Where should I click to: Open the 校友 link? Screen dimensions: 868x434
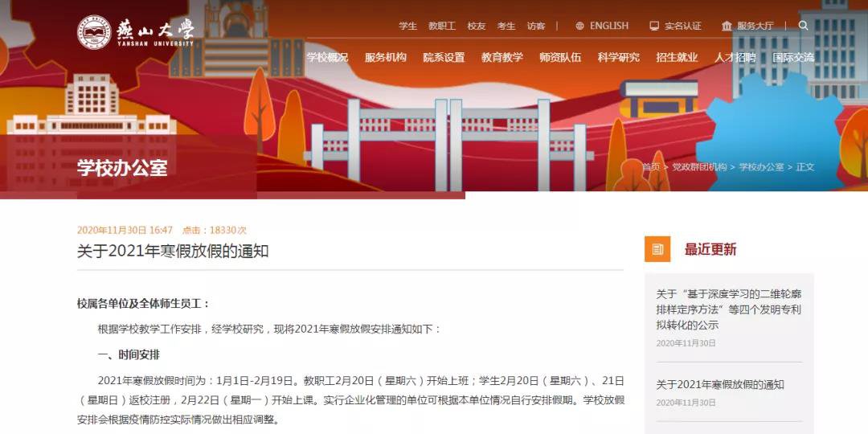476,26
